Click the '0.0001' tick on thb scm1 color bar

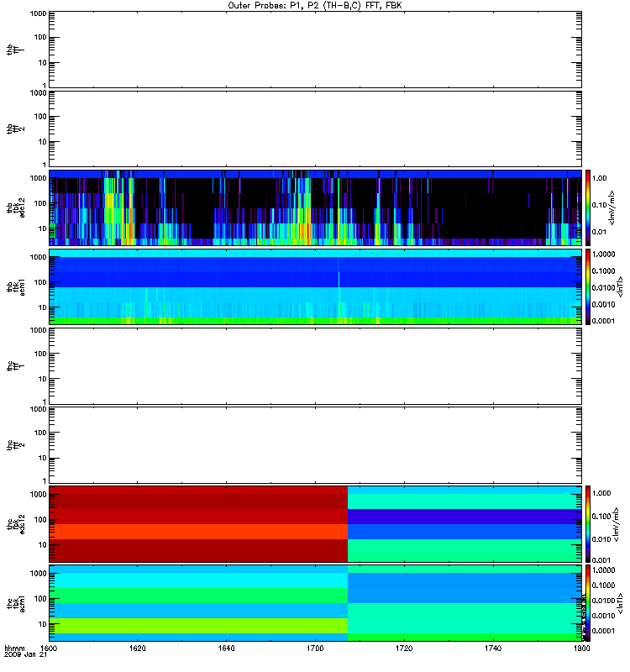click(603, 321)
